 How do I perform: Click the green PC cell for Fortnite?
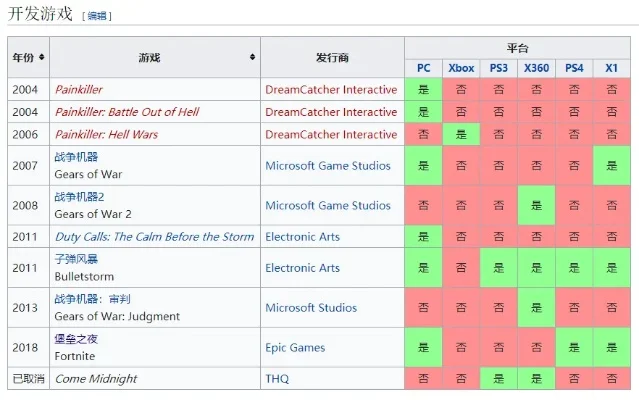[424, 348]
